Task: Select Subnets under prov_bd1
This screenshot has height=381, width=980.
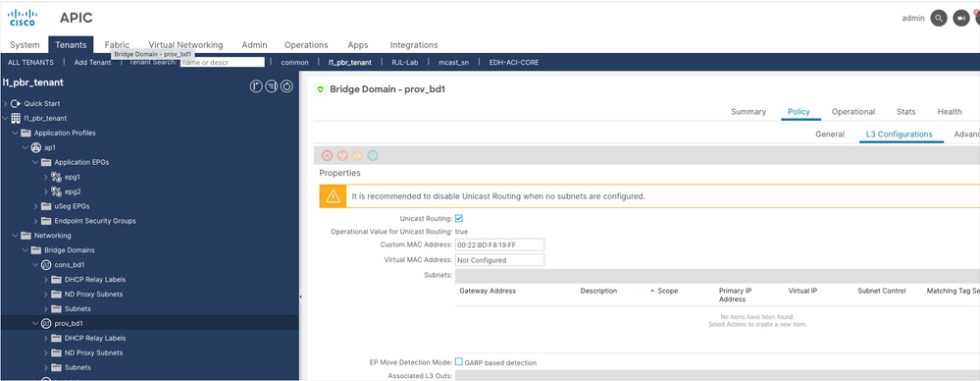Action: [x=77, y=367]
